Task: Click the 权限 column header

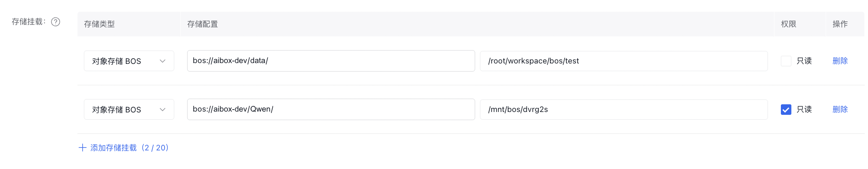Action: (x=789, y=24)
